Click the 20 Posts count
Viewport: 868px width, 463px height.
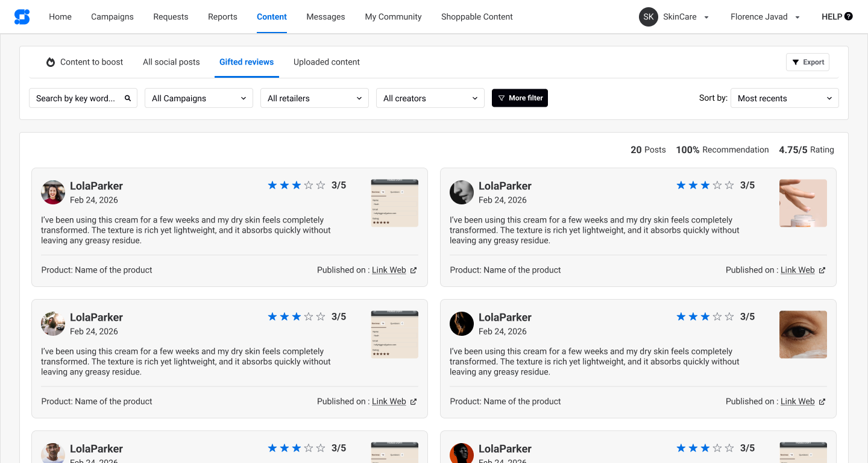[648, 150]
